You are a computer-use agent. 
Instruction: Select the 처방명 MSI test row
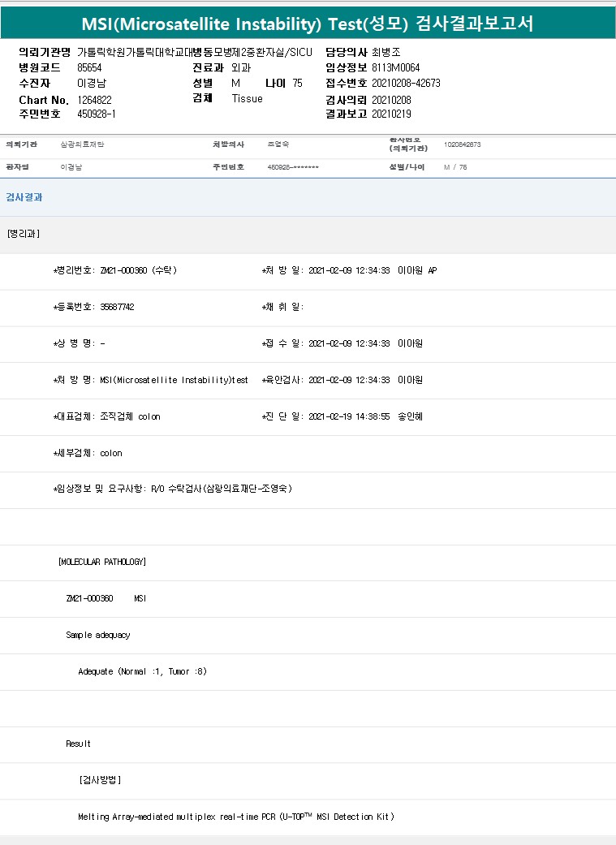[150, 380]
